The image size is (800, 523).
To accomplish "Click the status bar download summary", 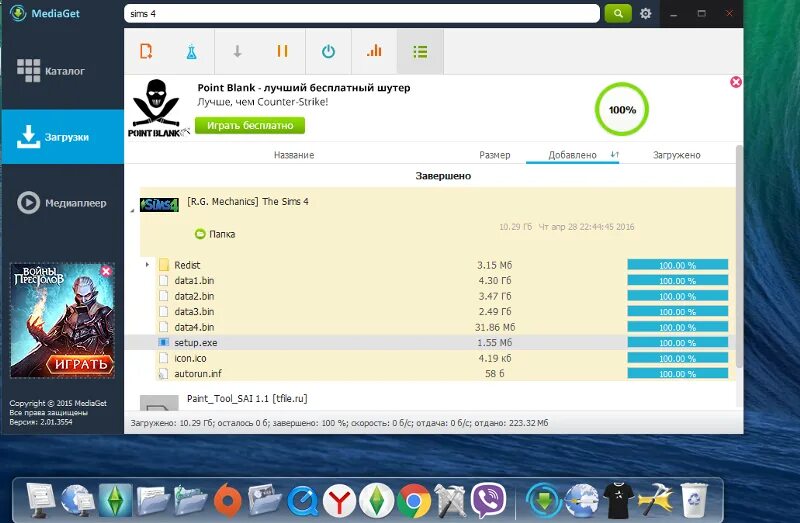I will [339, 423].
